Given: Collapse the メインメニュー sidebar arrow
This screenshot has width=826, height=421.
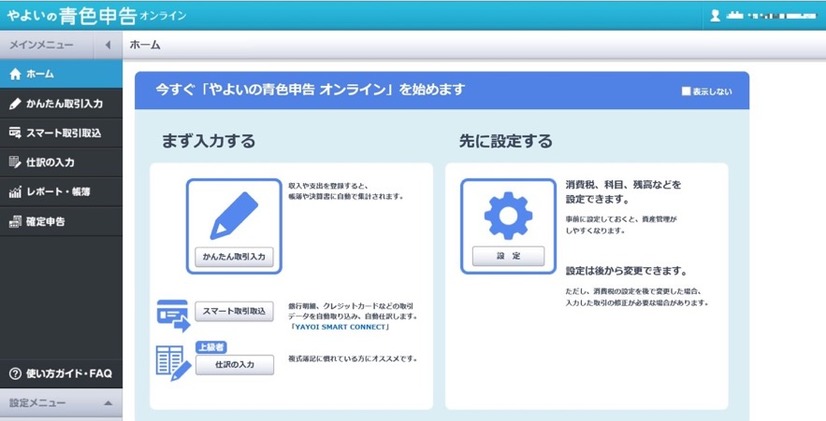Looking at the screenshot, I should pyautogui.click(x=107, y=45).
